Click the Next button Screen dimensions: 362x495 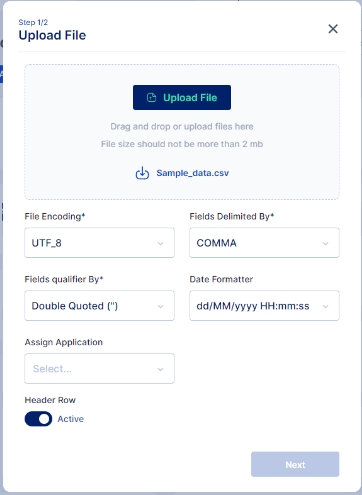pyautogui.click(x=295, y=464)
